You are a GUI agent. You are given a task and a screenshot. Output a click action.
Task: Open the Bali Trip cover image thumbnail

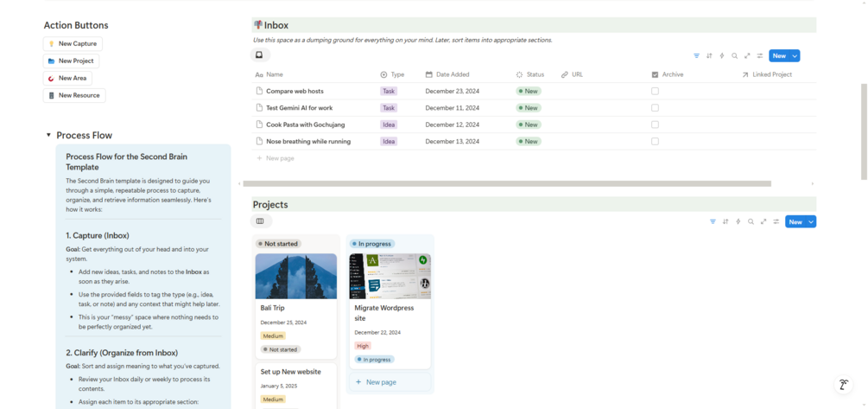click(296, 276)
